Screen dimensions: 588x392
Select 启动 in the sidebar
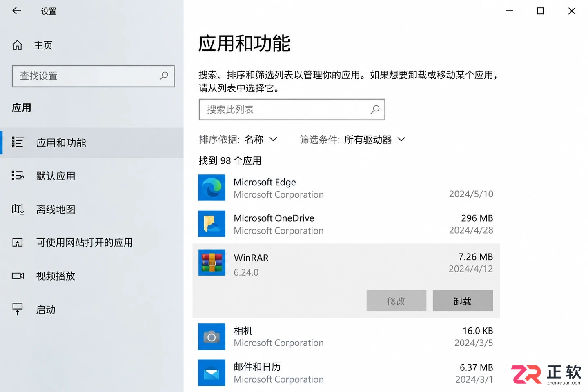point(92,310)
